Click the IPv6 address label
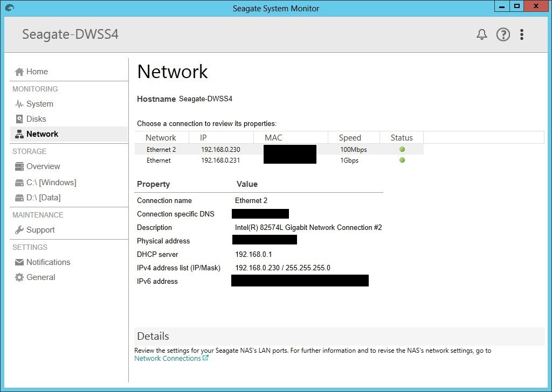Viewport: 552px width, 392px height. tap(157, 281)
